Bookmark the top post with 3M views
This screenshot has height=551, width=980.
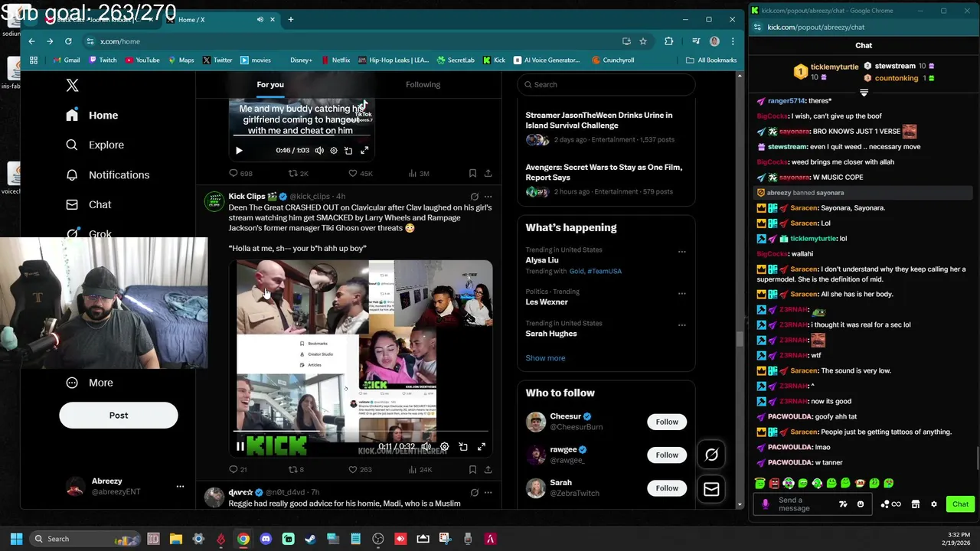point(472,174)
